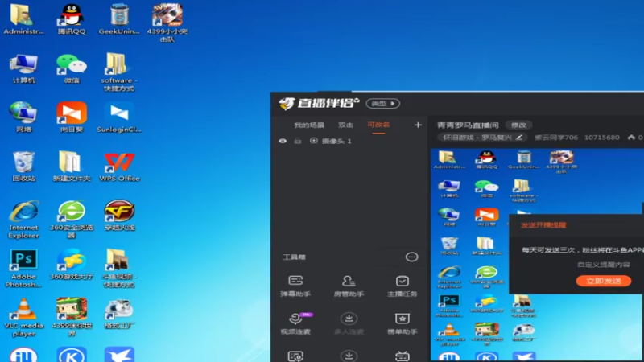Edit the 怀旧游戏 category with pencil icon
The height and width of the screenshot is (362, 644).
(519, 138)
